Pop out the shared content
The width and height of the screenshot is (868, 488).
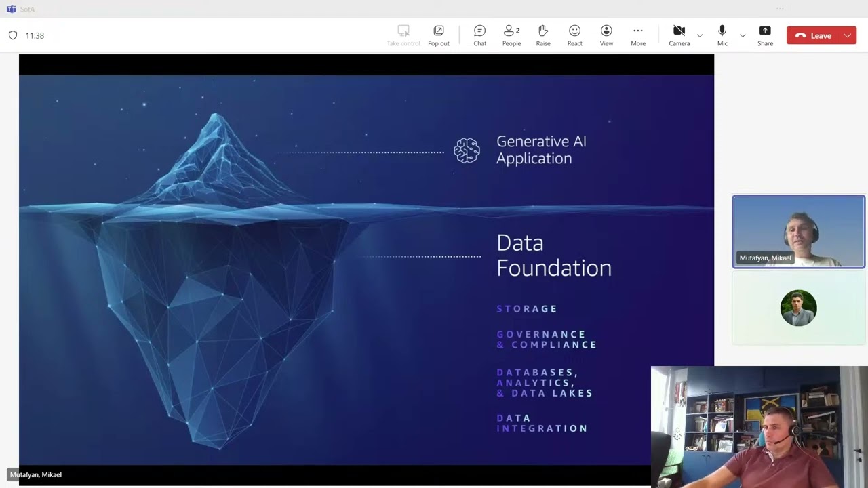click(439, 35)
